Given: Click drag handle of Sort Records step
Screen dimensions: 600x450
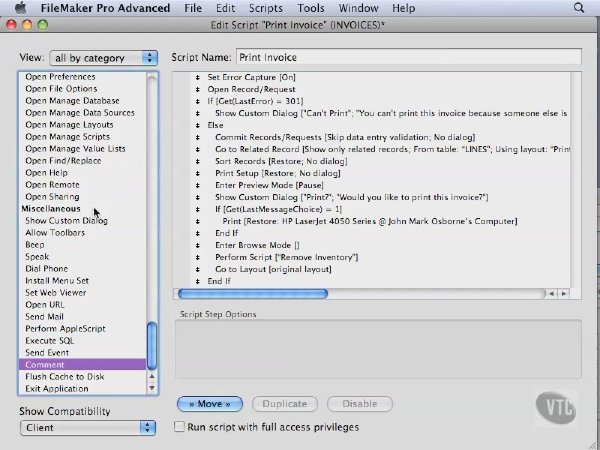Looking at the screenshot, I should tap(197, 161).
